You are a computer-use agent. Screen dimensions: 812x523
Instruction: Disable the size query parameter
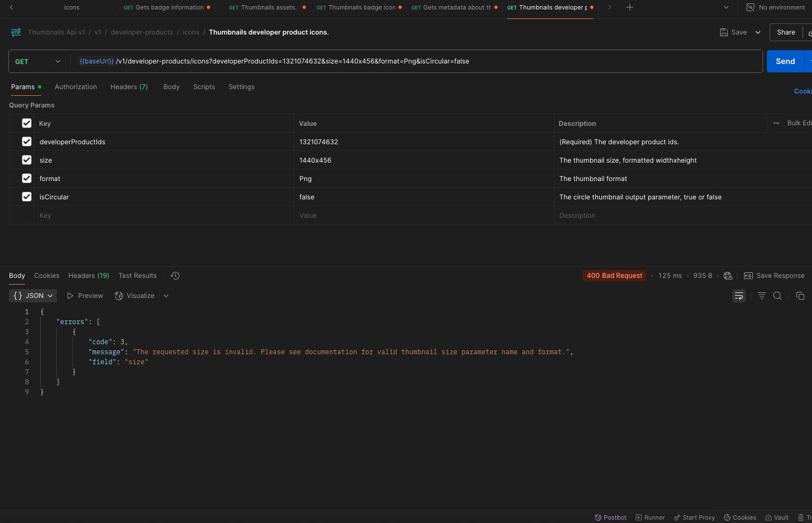coord(26,160)
